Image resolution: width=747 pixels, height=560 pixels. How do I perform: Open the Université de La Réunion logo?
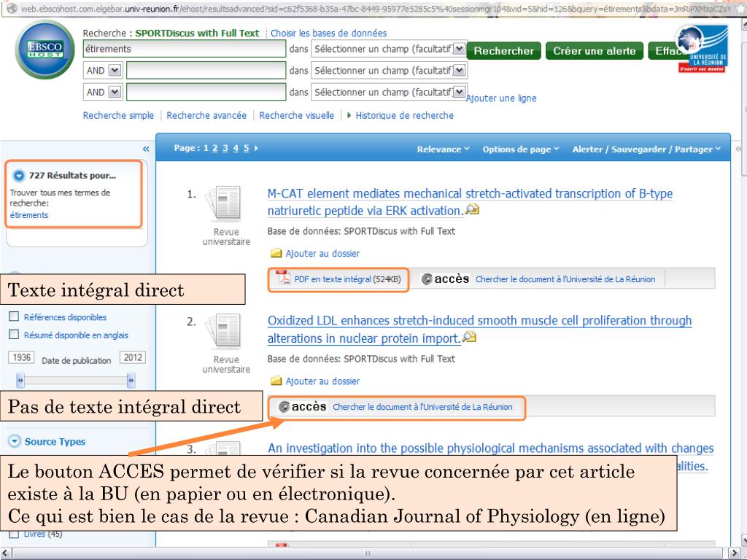click(702, 49)
